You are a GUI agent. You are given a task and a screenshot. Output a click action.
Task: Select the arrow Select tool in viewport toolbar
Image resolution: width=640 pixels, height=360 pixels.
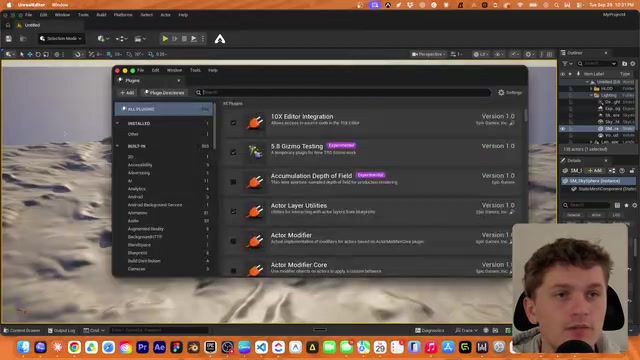(22, 54)
